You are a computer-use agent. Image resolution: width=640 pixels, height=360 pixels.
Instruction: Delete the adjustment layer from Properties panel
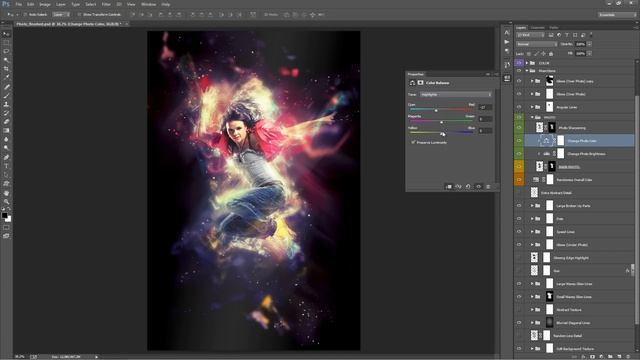488,187
